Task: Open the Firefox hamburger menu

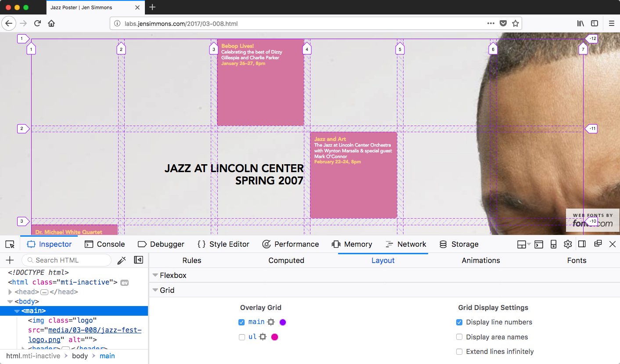Action: [x=611, y=23]
